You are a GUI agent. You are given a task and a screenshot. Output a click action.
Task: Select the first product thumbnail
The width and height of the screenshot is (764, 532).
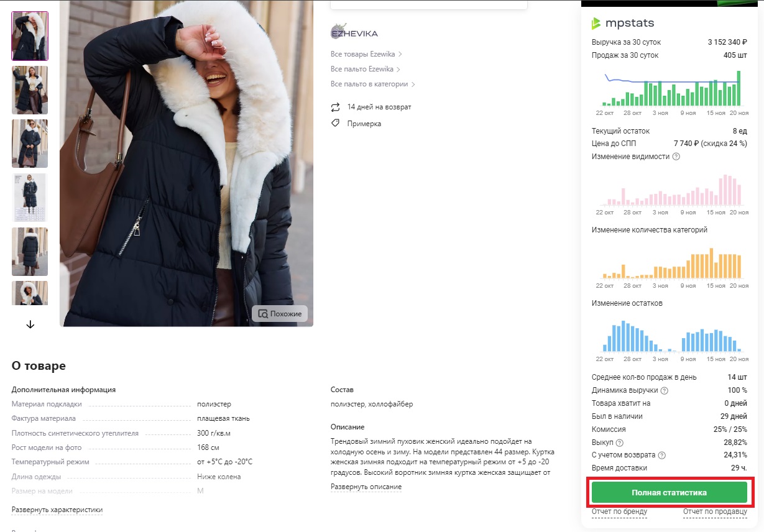[x=30, y=36]
